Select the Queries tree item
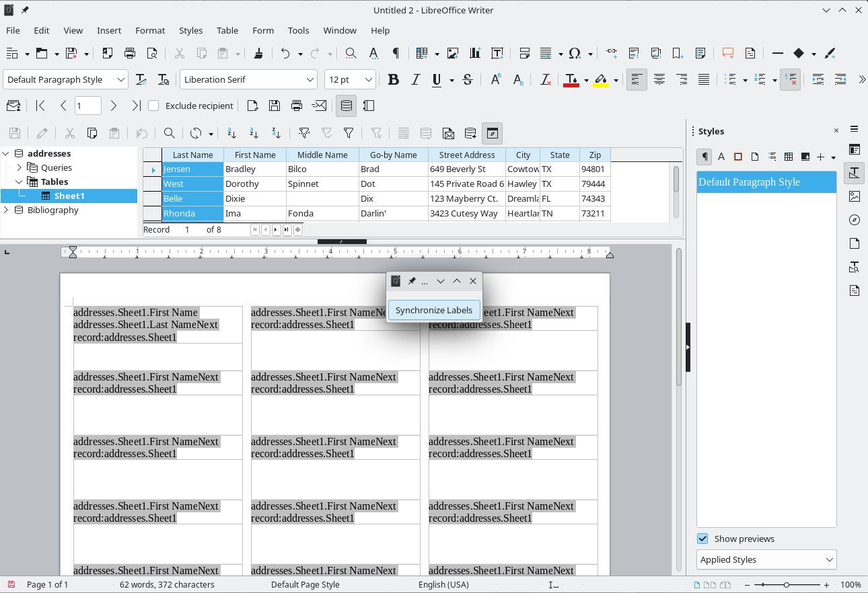 [x=57, y=167]
